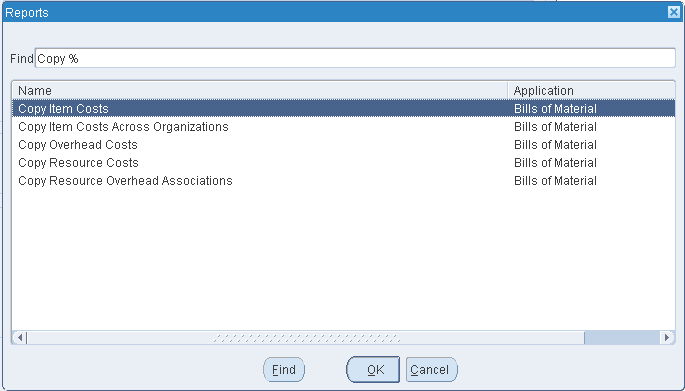Click the Name column header
Viewport: 685px width, 391px height.
(x=260, y=90)
